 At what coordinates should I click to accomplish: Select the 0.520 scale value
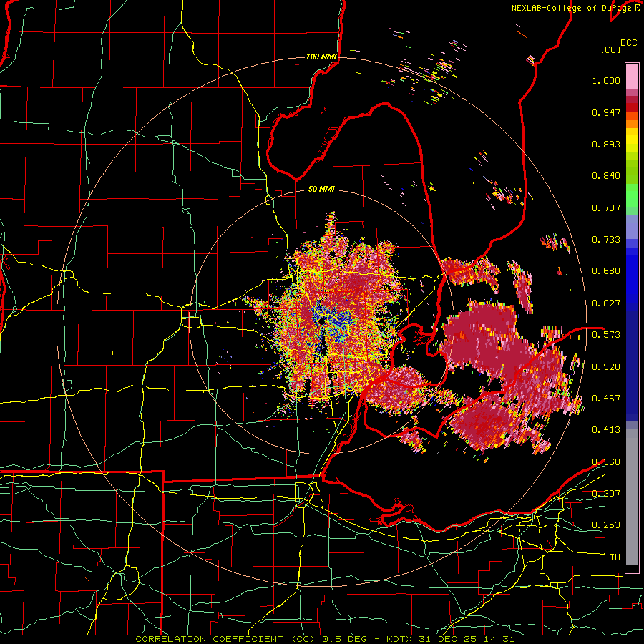[606, 367]
